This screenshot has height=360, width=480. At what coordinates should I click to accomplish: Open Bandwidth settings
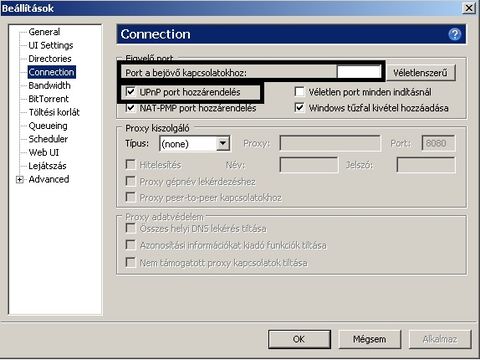[x=49, y=85]
